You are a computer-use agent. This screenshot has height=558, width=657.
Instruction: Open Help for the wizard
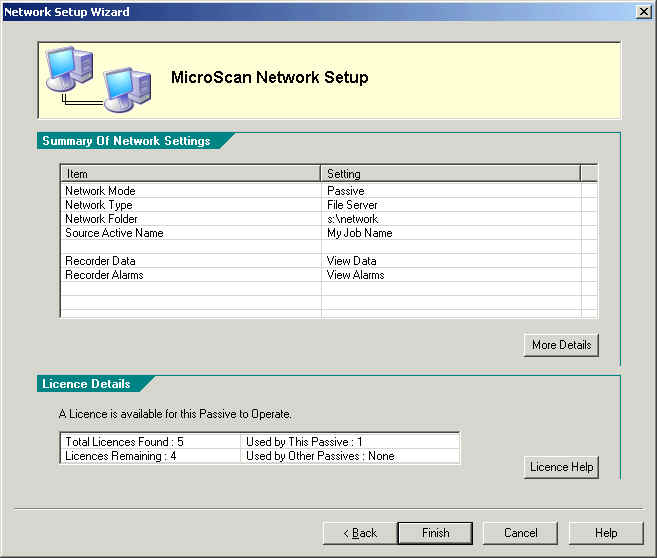point(606,533)
